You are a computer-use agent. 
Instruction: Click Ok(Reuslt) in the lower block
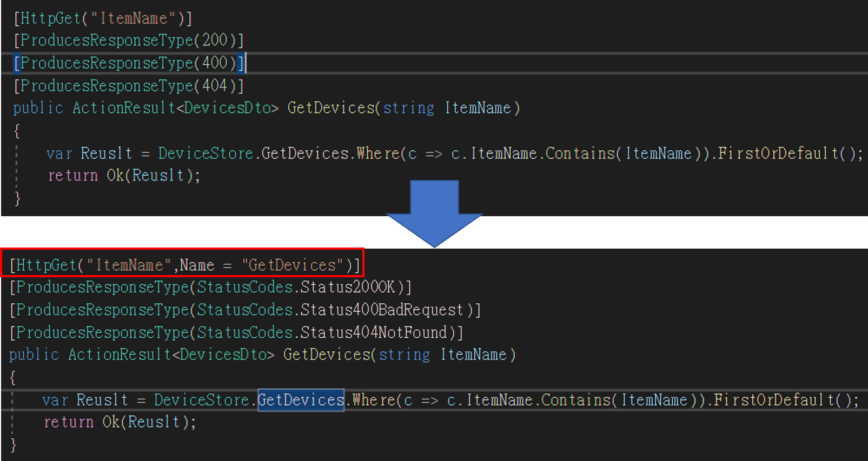coord(145,422)
